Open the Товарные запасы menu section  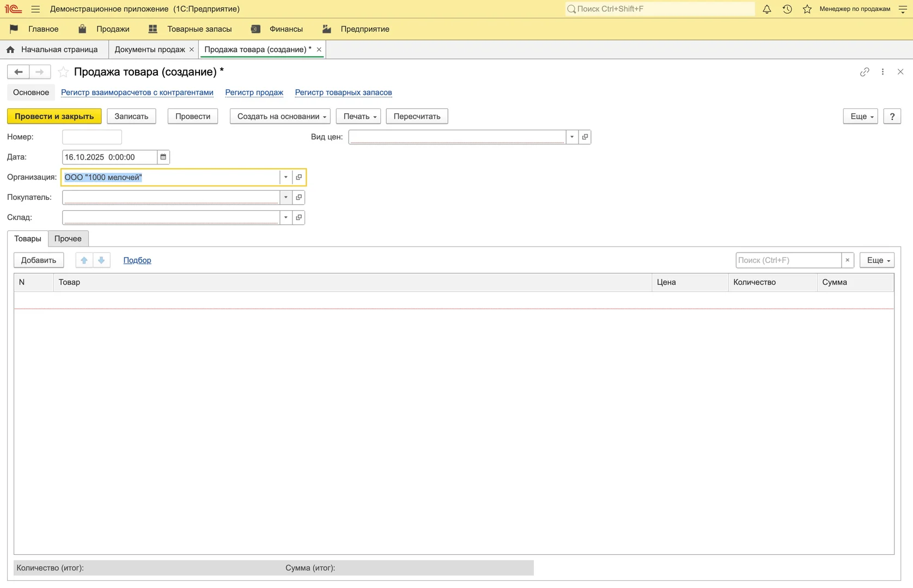click(199, 29)
